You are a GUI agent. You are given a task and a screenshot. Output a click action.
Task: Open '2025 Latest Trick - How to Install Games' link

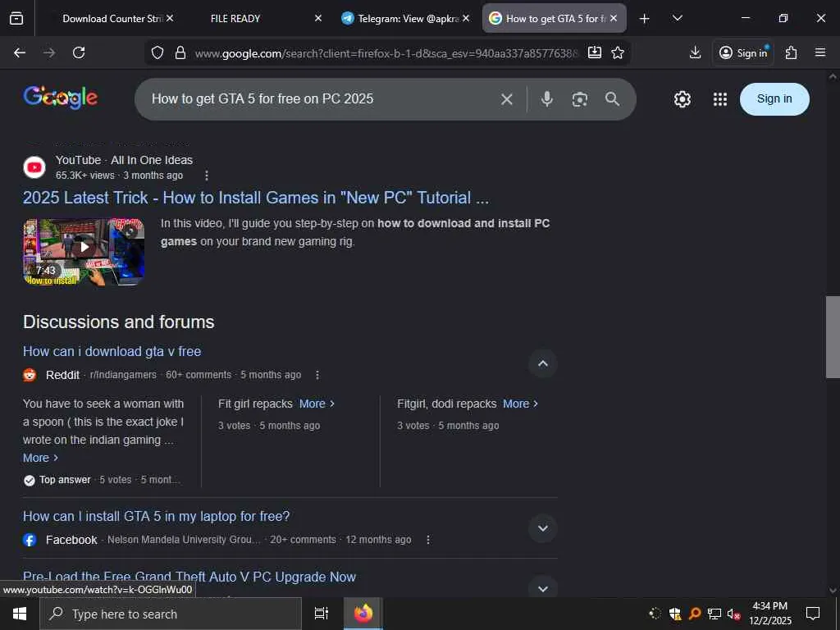tap(256, 198)
